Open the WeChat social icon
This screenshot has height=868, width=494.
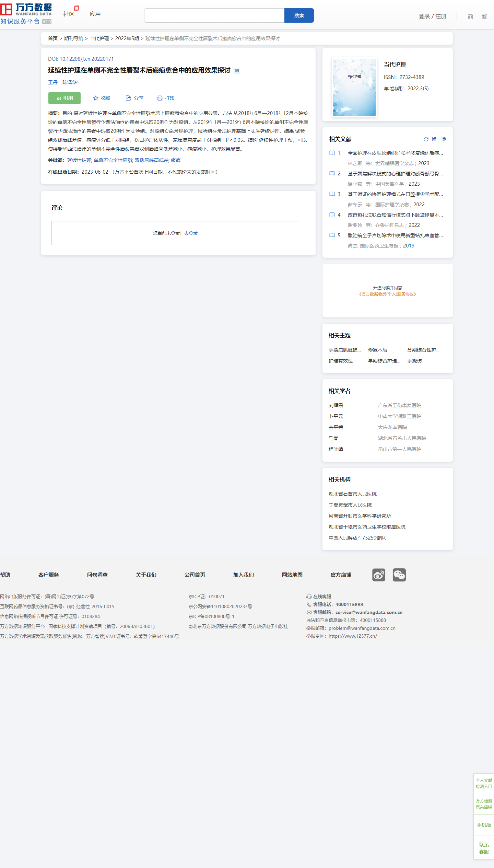coord(399,575)
